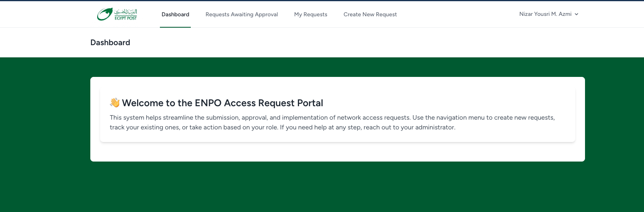Click the blank bottom area of the white welcome card

pos(338,152)
